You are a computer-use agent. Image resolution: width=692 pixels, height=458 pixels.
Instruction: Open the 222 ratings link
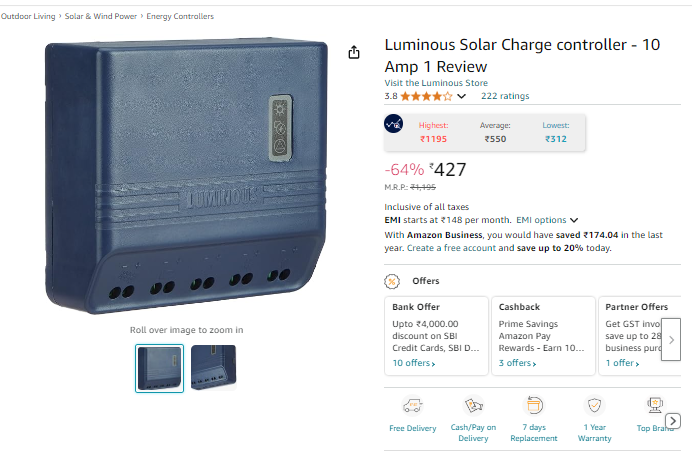pos(505,96)
